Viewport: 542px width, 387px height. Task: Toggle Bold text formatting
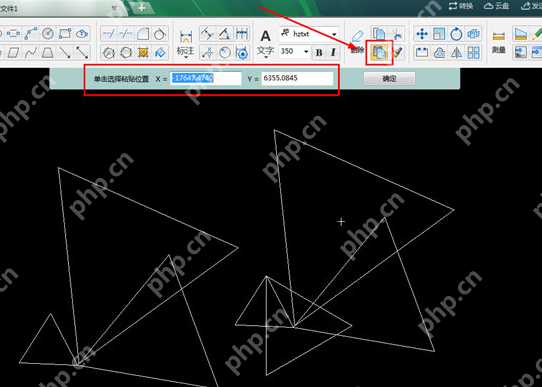(319, 52)
